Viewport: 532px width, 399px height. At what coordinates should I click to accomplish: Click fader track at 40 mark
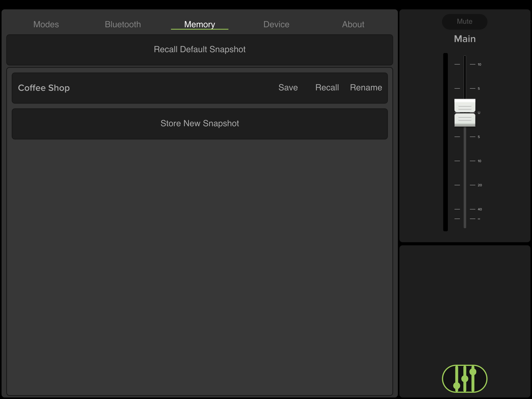point(465,209)
